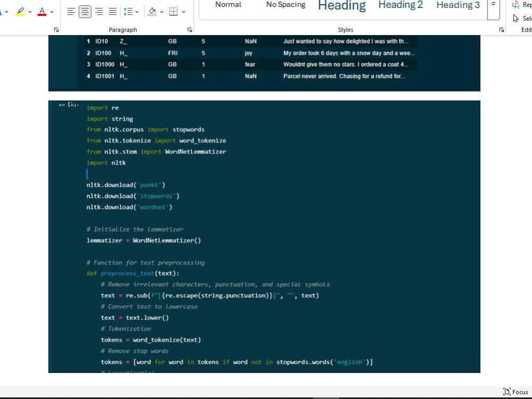Apply Heading 1 style
Viewport: 532px width, 399px height.
[342, 5]
